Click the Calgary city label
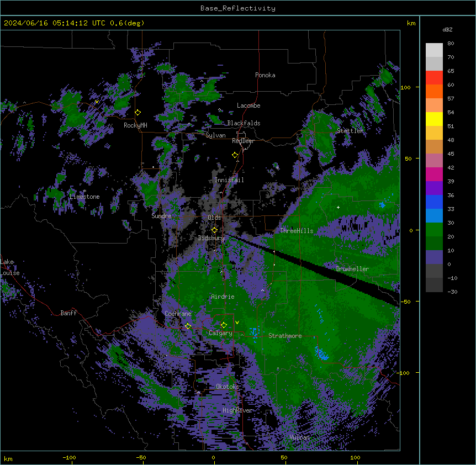 coord(220,333)
